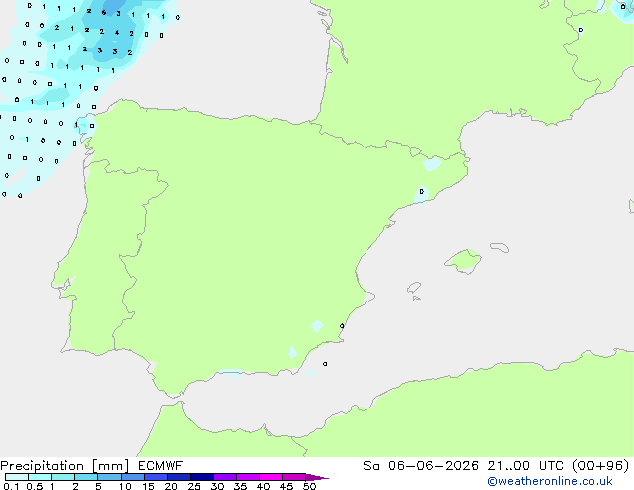Image resolution: width=634 pixels, height=490 pixels.
Task: Click the dark navy swatch between 25 and 30
Action: pos(202,477)
